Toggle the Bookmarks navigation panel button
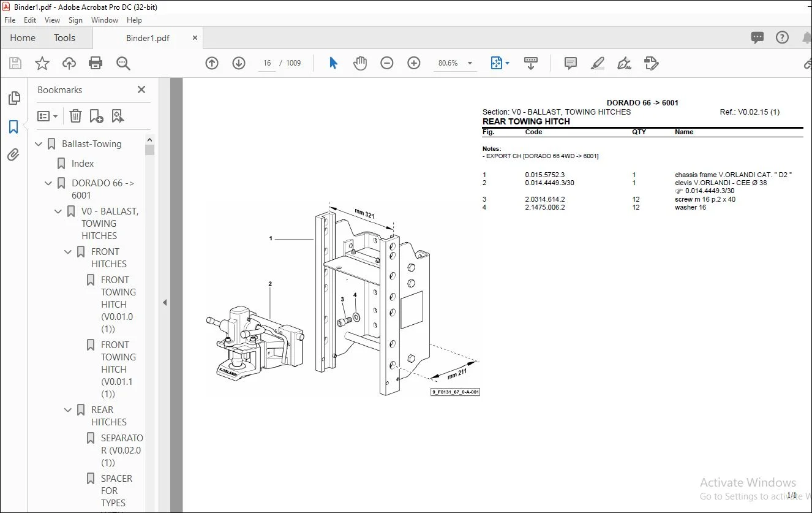 pyautogui.click(x=13, y=127)
